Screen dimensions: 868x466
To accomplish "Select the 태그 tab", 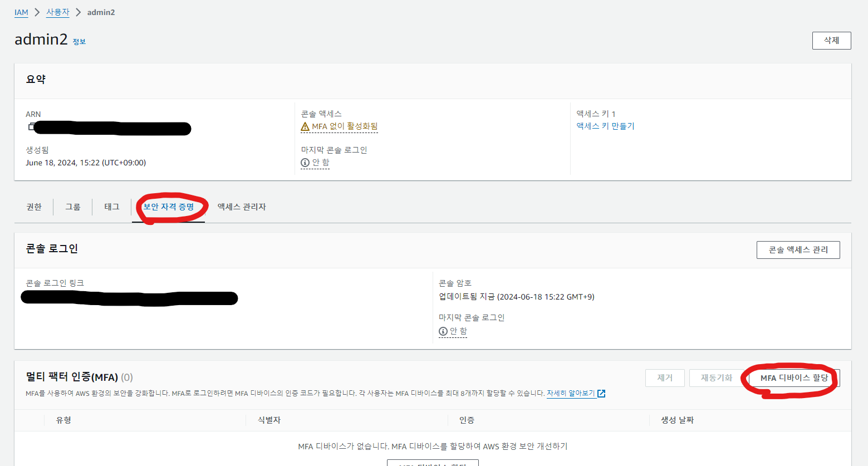I will click(x=111, y=207).
